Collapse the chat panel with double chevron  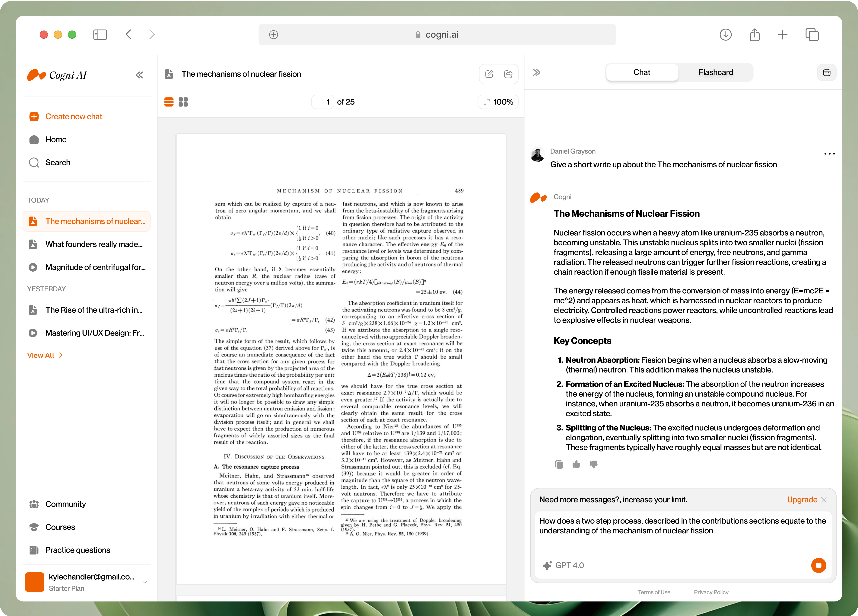(x=536, y=73)
